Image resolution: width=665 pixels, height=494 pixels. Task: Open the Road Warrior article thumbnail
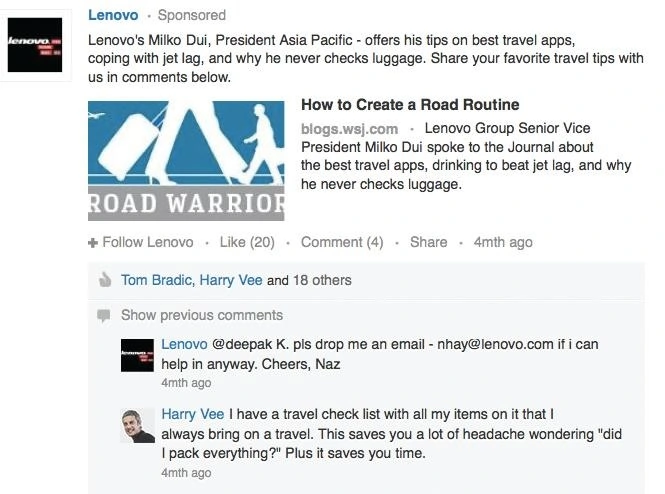coord(186,158)
